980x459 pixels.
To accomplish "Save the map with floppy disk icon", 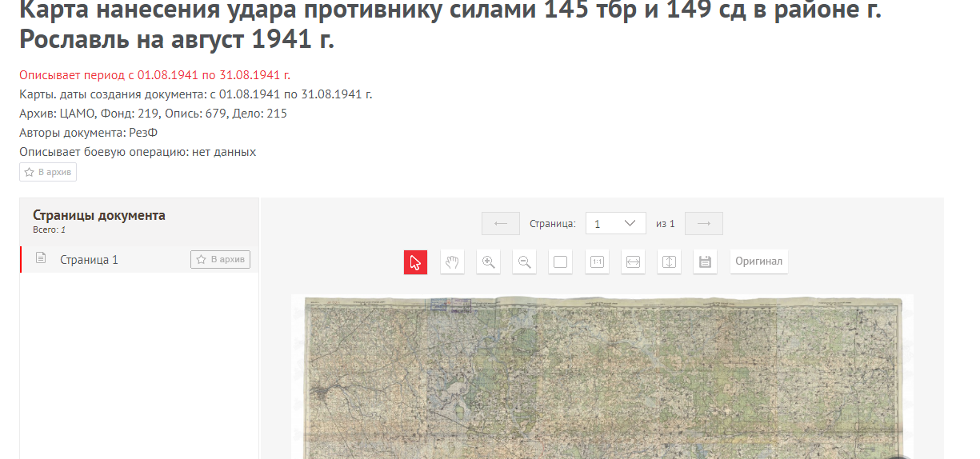I will tap(705, 262).
